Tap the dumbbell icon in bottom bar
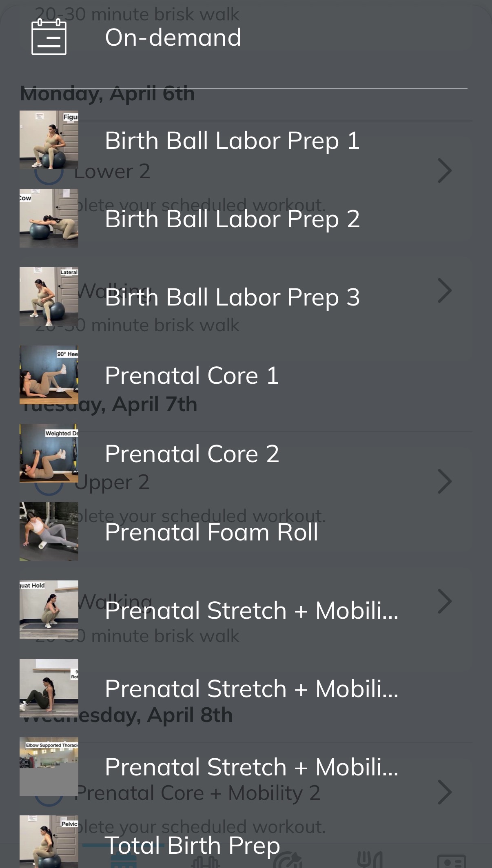The height and width of the screenshot is (868, 492). 206,861
